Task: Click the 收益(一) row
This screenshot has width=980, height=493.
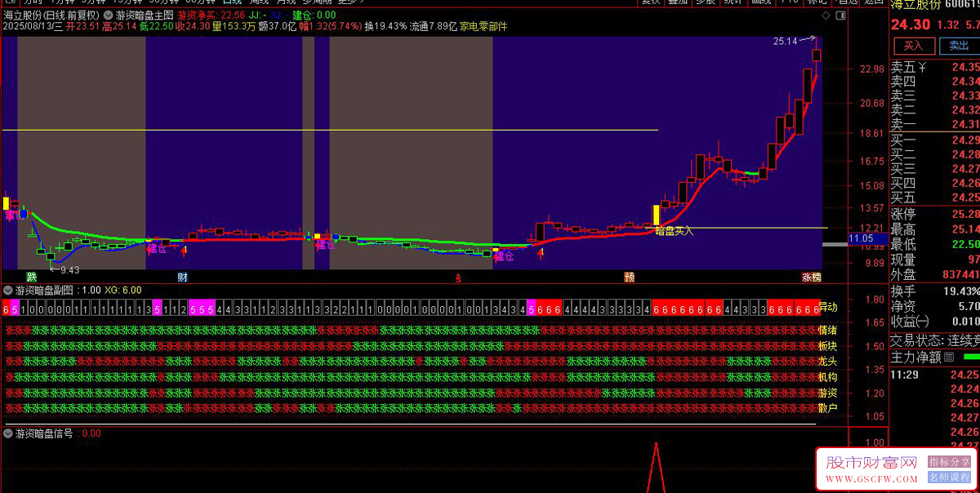Action: pyautogui.click(x=934, y=321)
